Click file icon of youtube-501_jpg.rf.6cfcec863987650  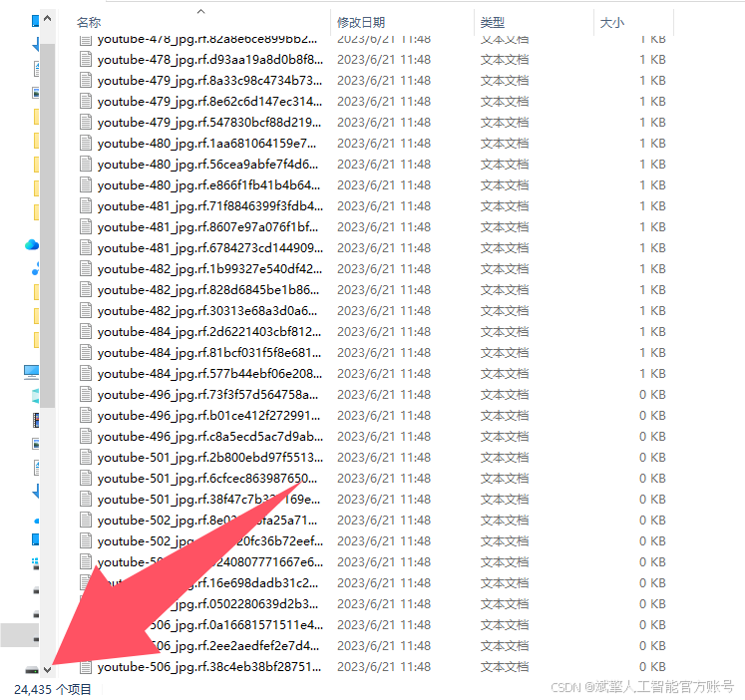click(x=86, y=478)
